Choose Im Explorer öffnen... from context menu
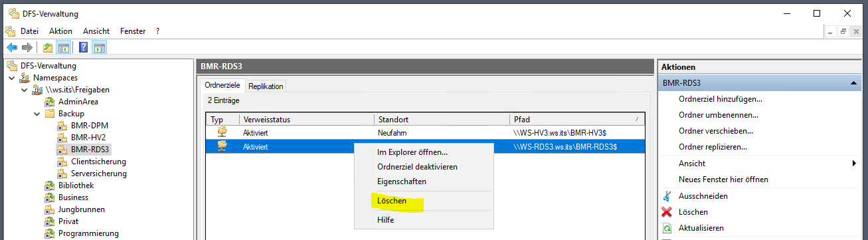 (x=412, y=152)
